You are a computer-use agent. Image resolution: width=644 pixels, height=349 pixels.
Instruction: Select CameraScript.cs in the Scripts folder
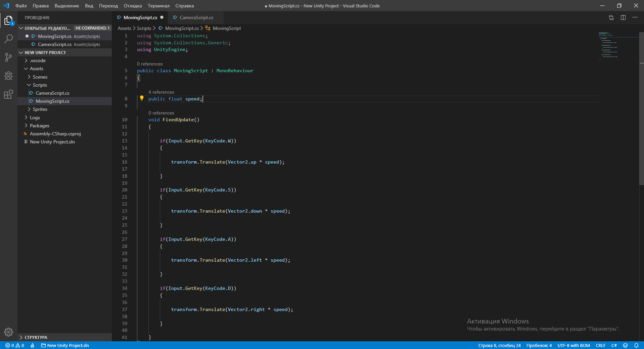point(64,93)
